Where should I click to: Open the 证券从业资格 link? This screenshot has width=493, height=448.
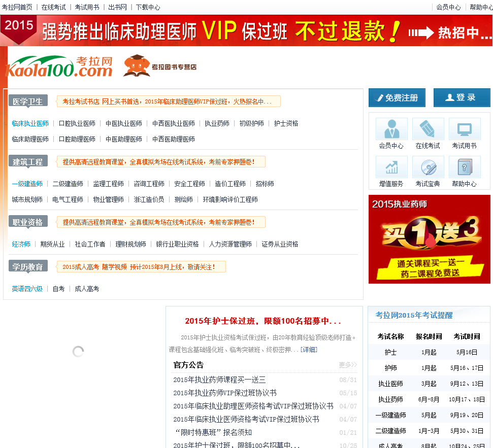point(280,244)
